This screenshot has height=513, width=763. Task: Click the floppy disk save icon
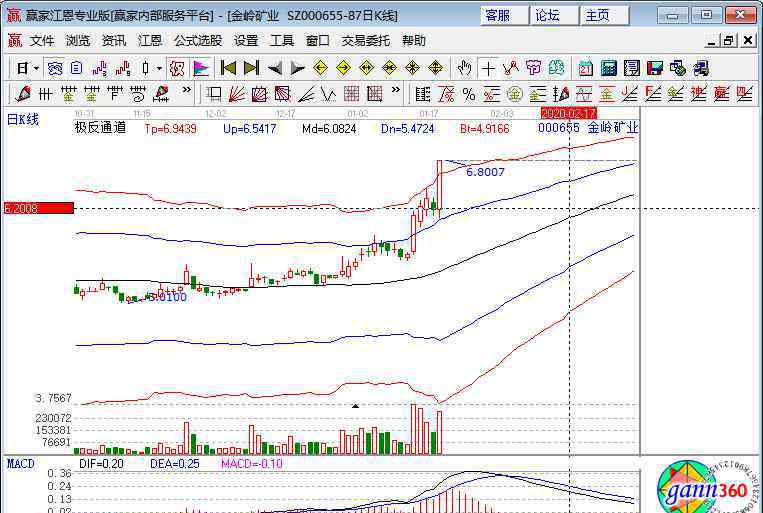tap(655, 68)
